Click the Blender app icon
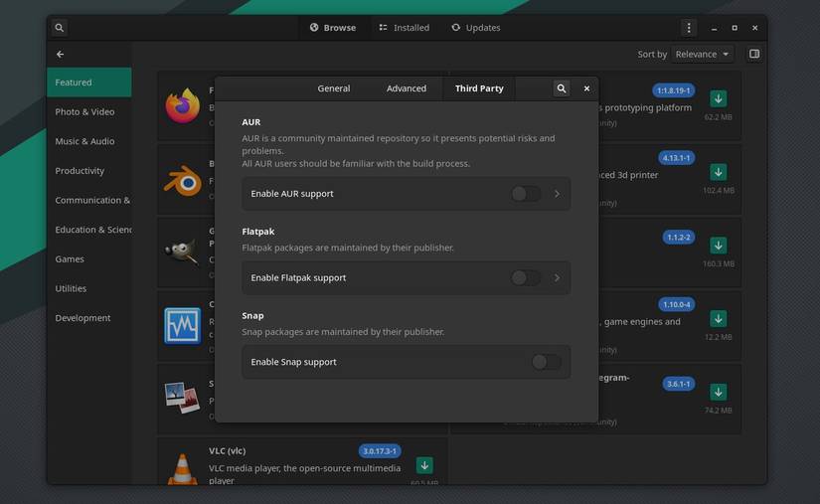Image resolution: width=820 pixels, height=504 pixels. pos(183,181)
